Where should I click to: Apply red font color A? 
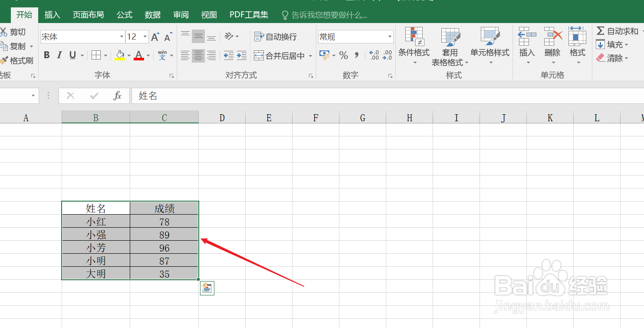pyautogui.click(x=139, y=55)
